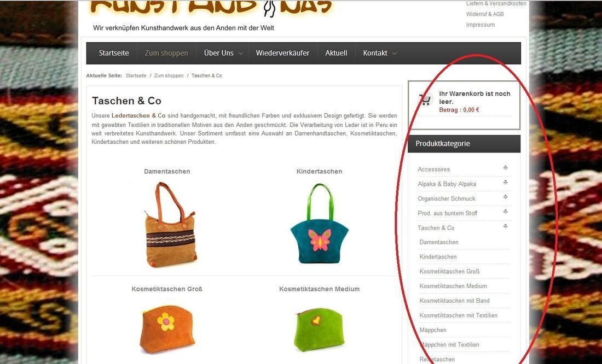Expand the Accessoires category plus icon
The width and height of the screenshot is (602, 364).
pos(505,168)
